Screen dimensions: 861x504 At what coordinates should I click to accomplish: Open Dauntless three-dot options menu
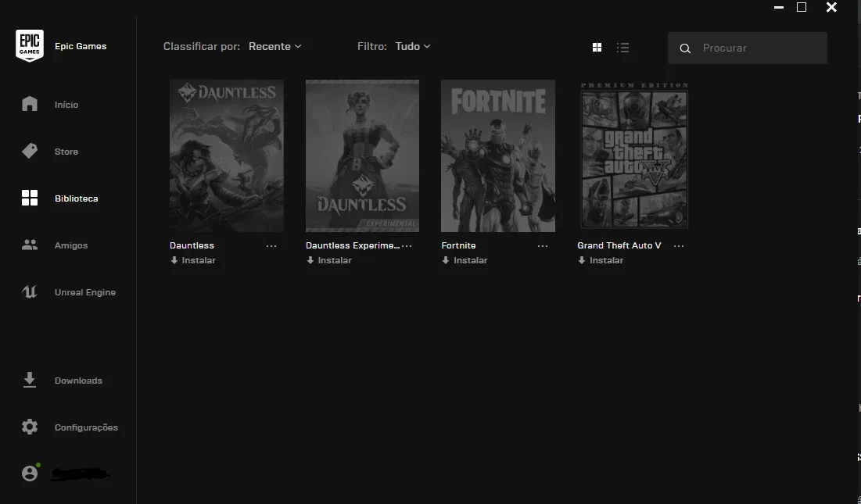271,246
